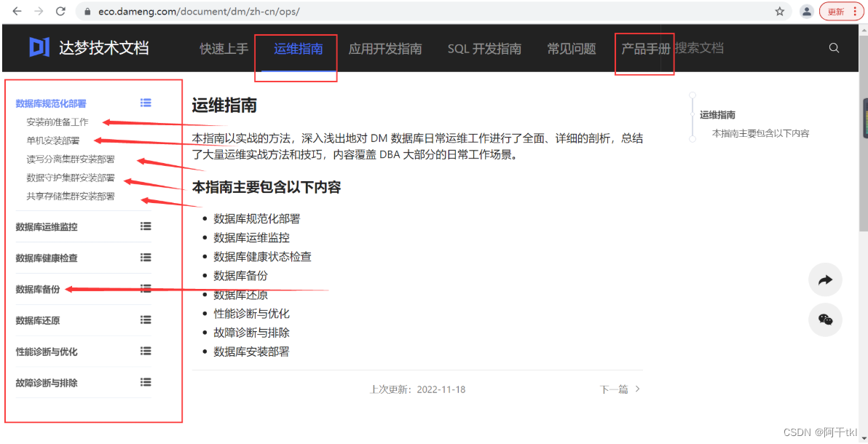Open the browser profile avatar
This screenshot has width=868, height=444.
click(808, 11)
